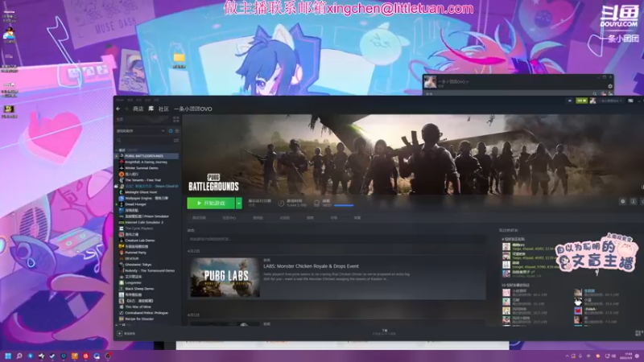Open the Steam menu in menu bar

click(120, 100)
